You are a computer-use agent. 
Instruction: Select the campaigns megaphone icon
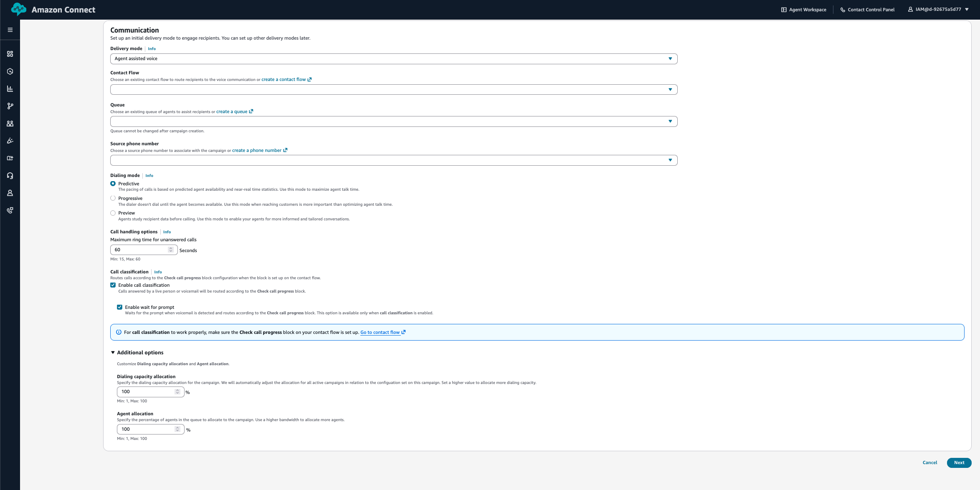click(x=10, y=141)
